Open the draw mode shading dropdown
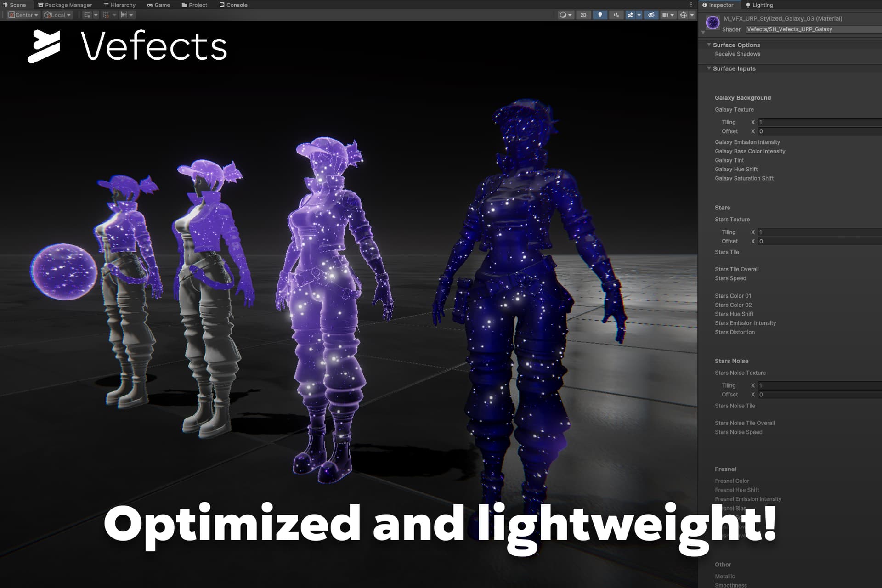This screenshot has height=588, width=882. coord(566,15)
